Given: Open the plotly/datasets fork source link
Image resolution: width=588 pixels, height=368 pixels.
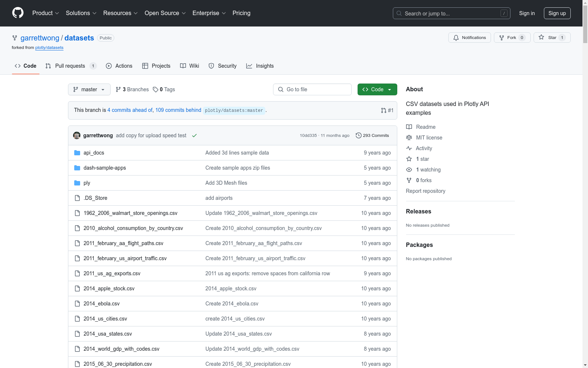Looking at the screenshot, I should tap(49, 47).
